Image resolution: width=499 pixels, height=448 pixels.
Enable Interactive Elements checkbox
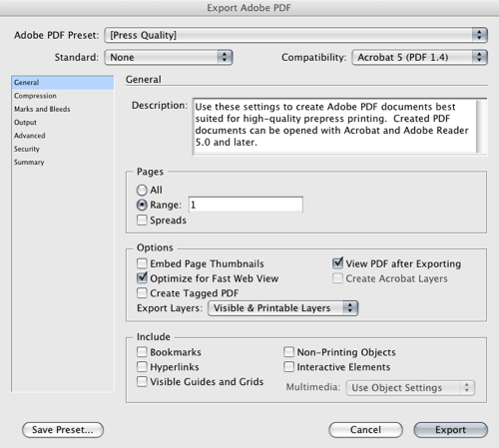tap(288, 367)
